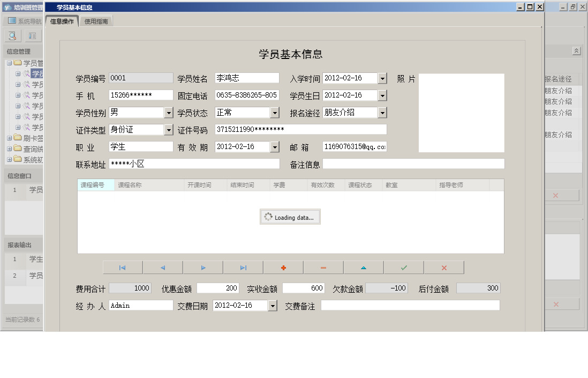Open the search magnifier icon in the sidebar
The height and width of the screenshot is (378, 588).
point(12,35)
